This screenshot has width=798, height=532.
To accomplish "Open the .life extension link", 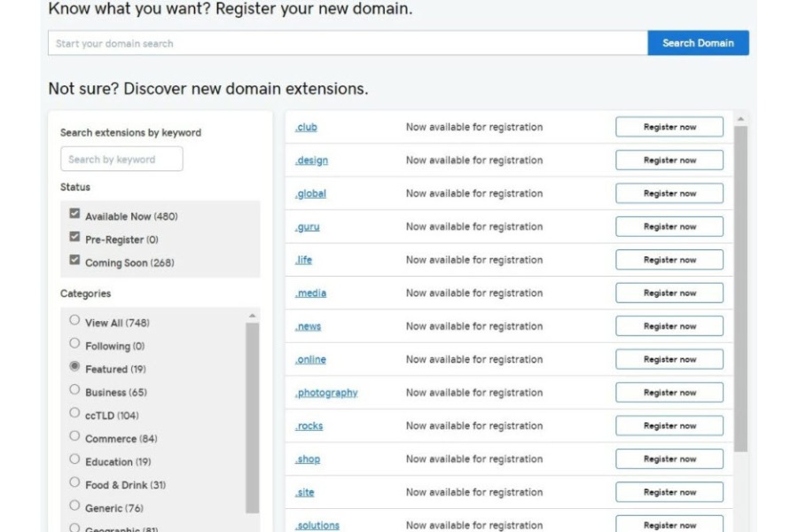I will [x=303, y=260].
